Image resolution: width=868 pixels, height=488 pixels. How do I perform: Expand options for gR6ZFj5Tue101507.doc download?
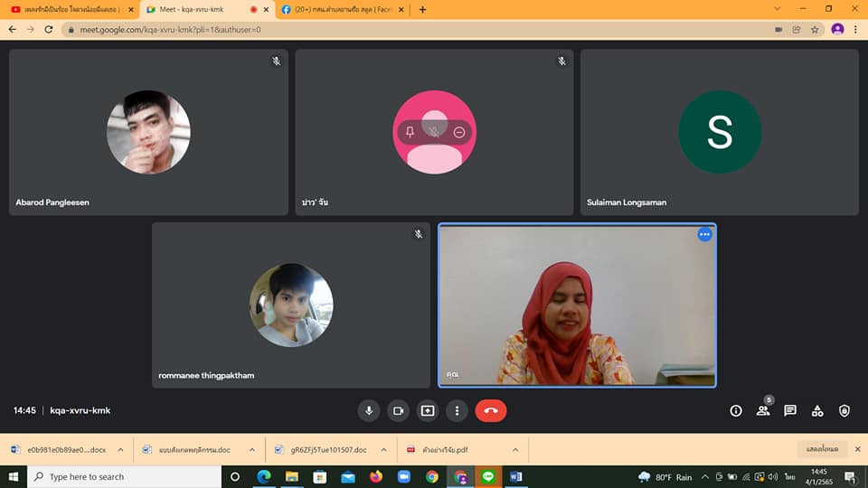coord(383,449)
